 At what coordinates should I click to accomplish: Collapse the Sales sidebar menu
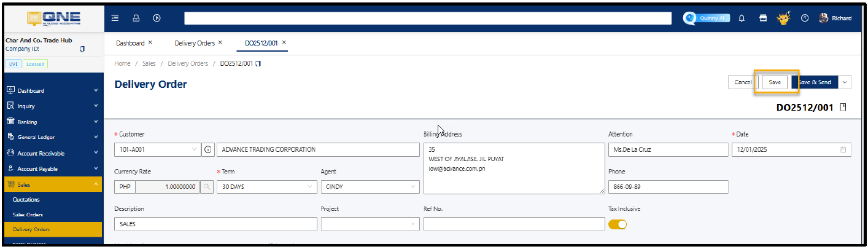click(96, 184)
